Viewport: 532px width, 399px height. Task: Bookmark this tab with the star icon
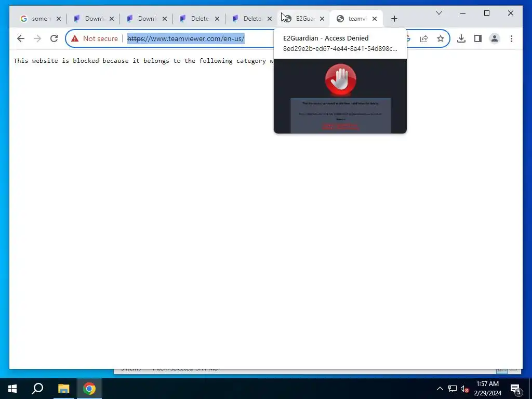(441, 38)
